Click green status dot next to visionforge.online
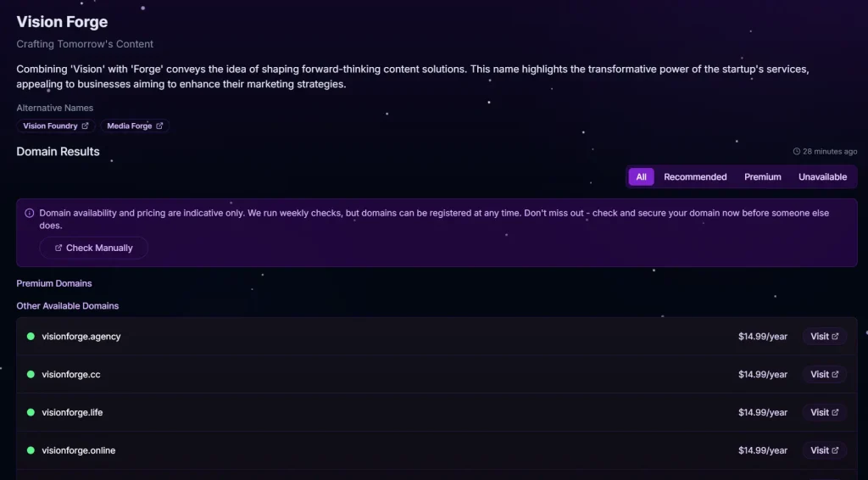This screenshot has height=480, width=868. pos(31,450)
